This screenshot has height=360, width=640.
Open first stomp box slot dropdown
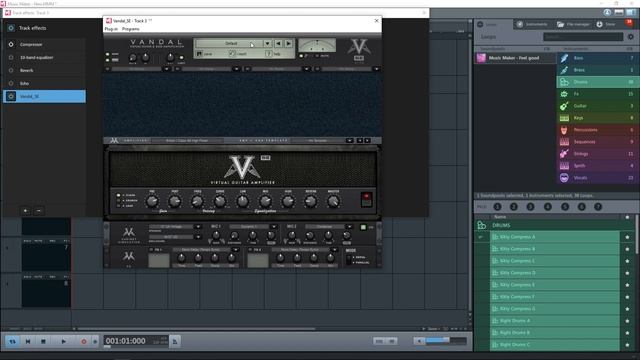pyautogui.click(x=166, y=69)
